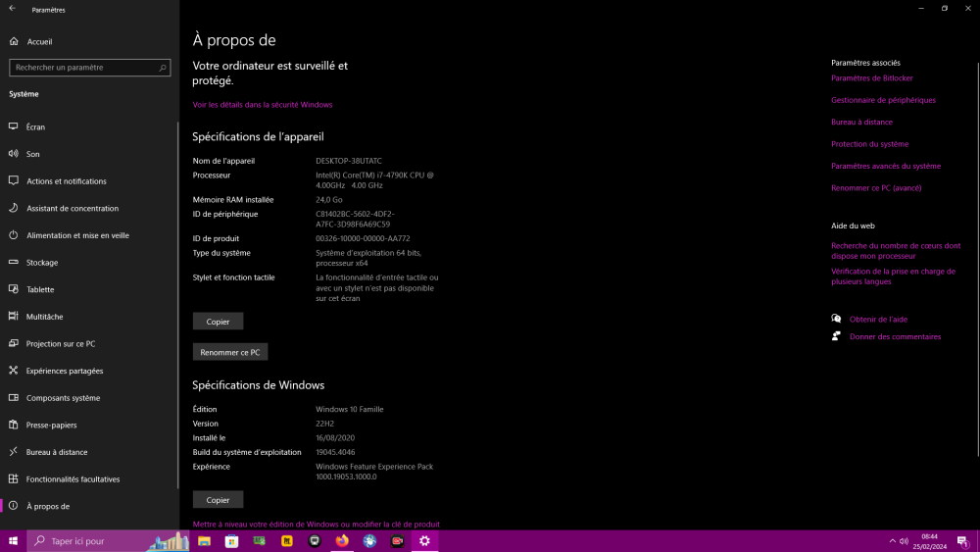The height and width of the screenshot is (552, 980).
Task: Select Bureau à distance in left sidebar
Action: [x=57, y=452]
